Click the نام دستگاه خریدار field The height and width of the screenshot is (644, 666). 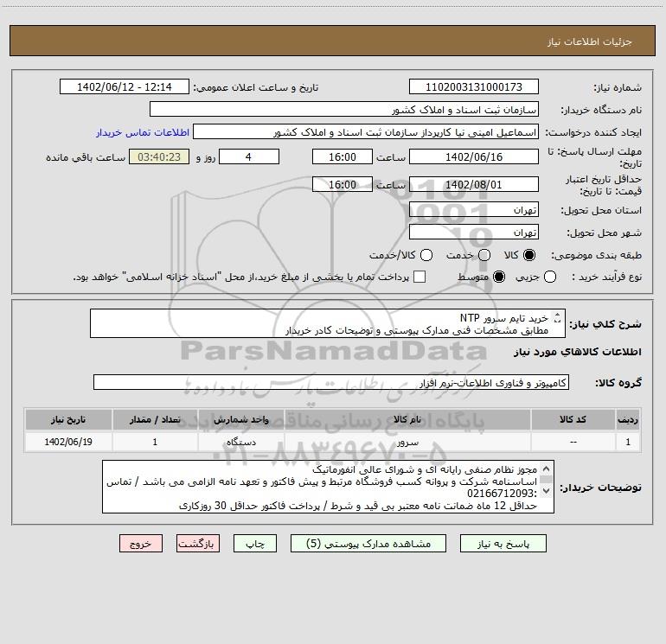(344, 110)
